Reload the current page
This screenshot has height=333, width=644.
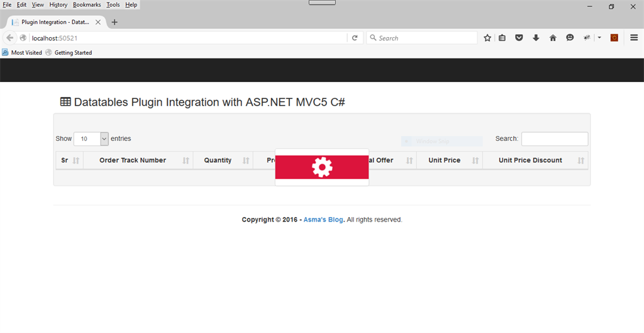355,38
